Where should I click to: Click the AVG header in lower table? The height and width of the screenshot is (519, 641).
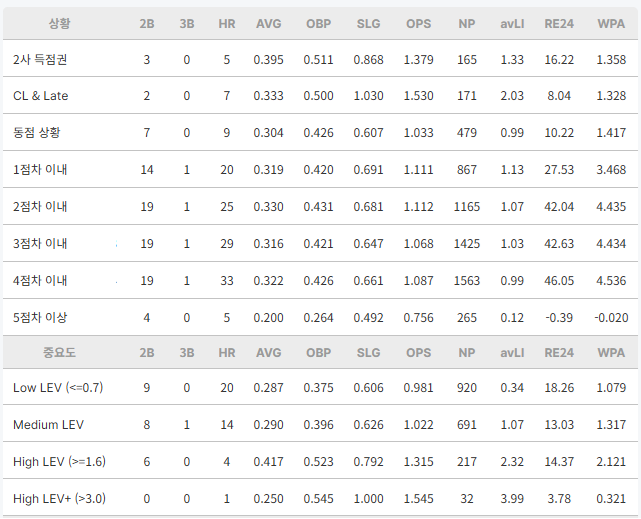click(x=269, y=352)
